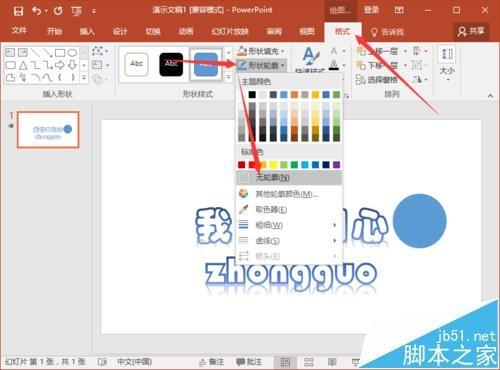The image size is (500, 370).
Task: Open the 幻灯片放映 ribbon tab
Action: click(230, 31)
